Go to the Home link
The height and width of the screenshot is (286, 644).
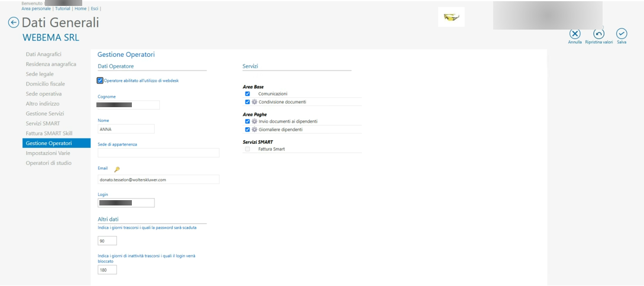click(80, 8)
